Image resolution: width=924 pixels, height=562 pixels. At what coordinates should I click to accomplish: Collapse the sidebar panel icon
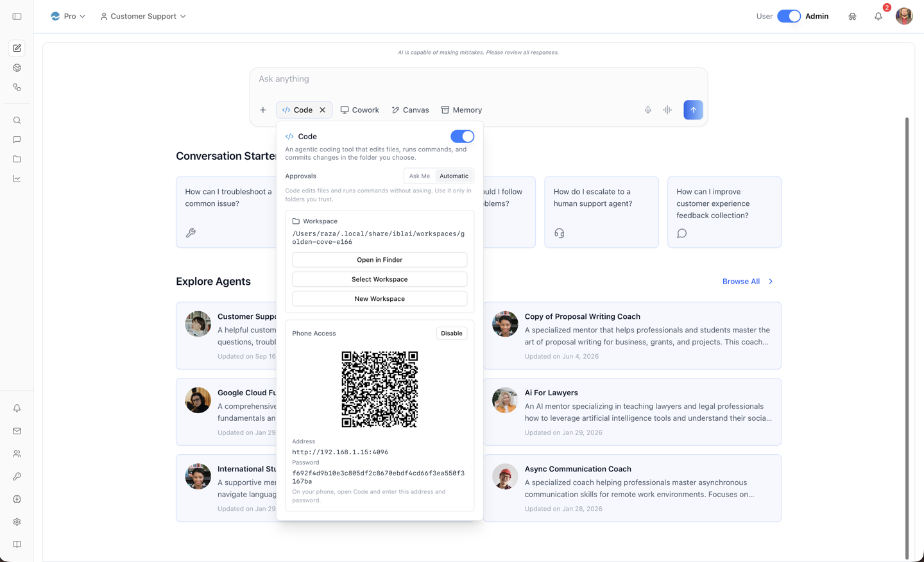tap(17, 16)
